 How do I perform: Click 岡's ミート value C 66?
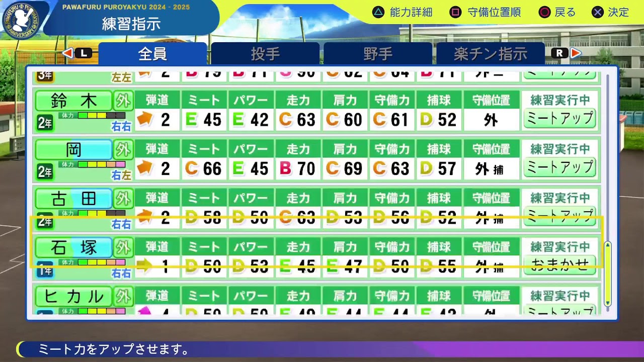point(204,168)
